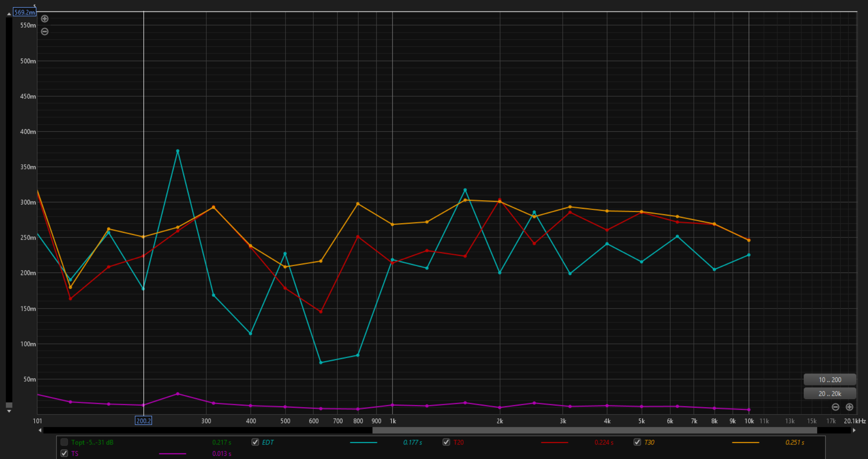The width and height of the screenshot is (868, 459).
Task: Hide the T20 trace via its checkbox
Action: [x=446, y=442]
